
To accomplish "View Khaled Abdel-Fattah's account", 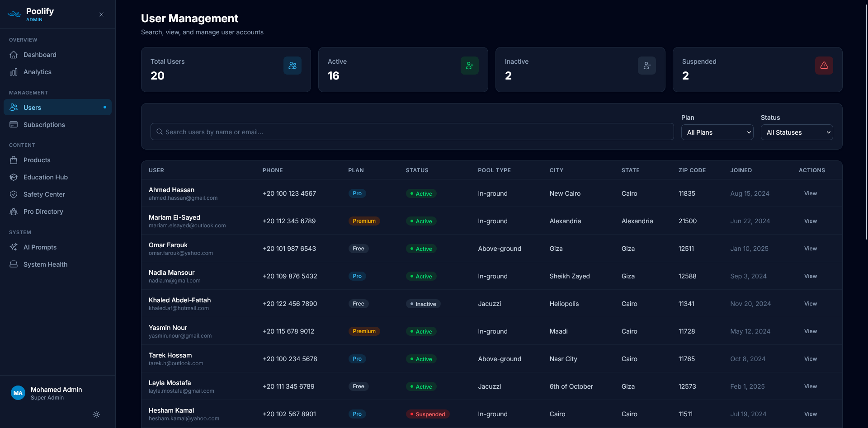I will point(811,304).
